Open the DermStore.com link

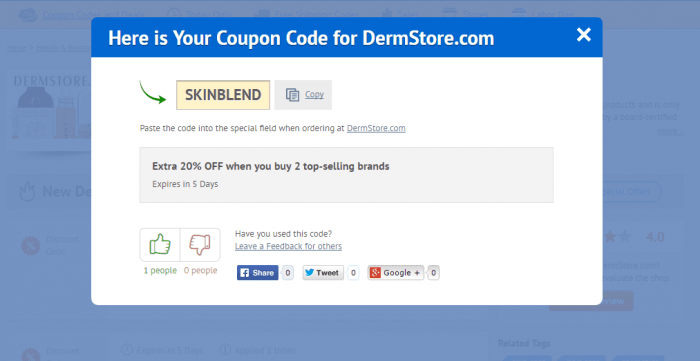coord(376,128)
